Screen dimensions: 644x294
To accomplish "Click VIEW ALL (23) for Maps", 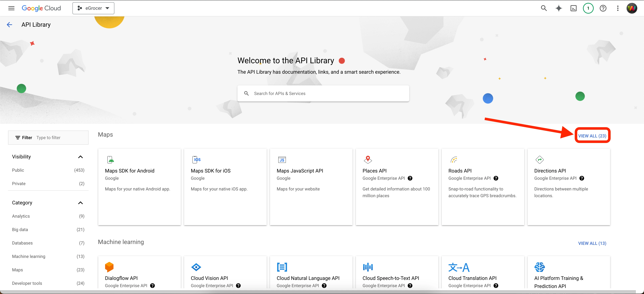I will [592, 136].
